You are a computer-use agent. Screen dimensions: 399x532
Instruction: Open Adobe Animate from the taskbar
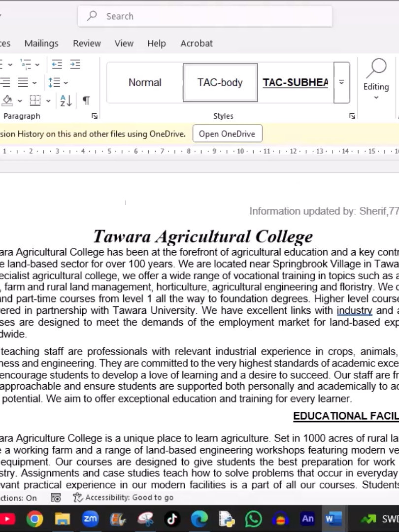pos(307,519)
